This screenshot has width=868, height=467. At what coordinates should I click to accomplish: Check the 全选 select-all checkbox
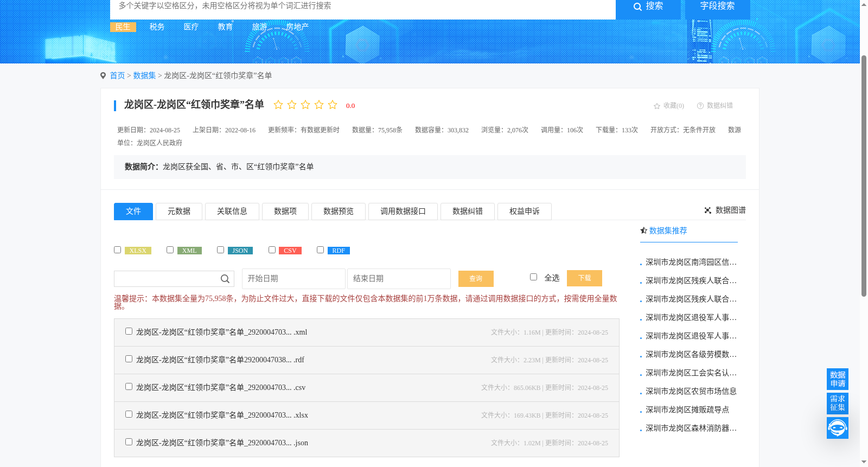click(x=533, y=277)
